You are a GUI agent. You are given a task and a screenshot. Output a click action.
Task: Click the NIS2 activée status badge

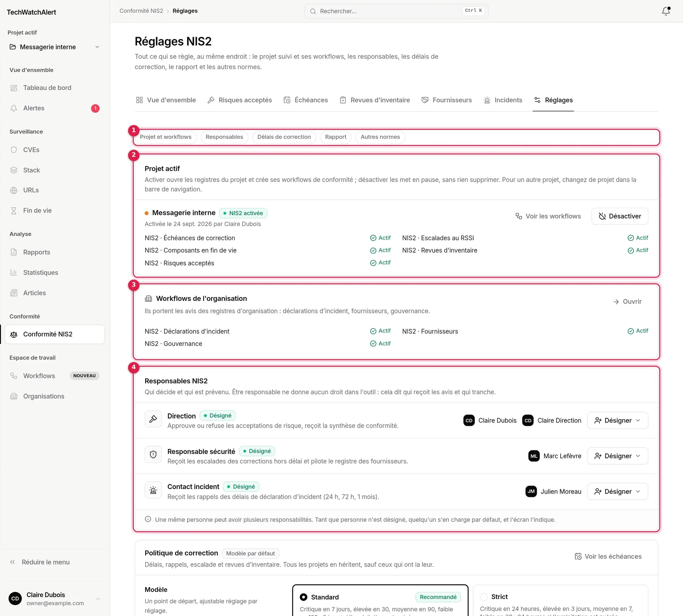click(x=243, y=213)
